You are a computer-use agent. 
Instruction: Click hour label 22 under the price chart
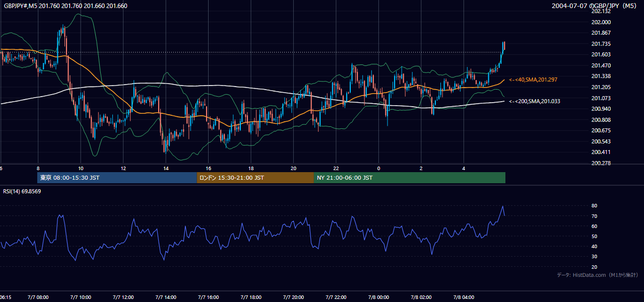(x=336, y=168)
